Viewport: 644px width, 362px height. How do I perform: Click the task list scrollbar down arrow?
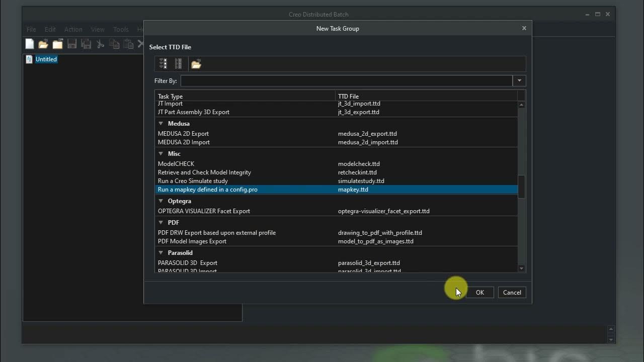(521, 268)
